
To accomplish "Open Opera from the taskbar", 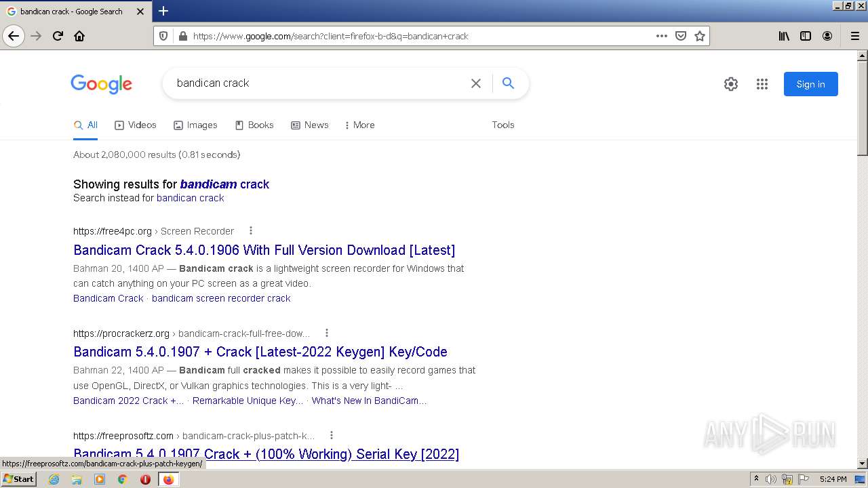I will point(145,479).
